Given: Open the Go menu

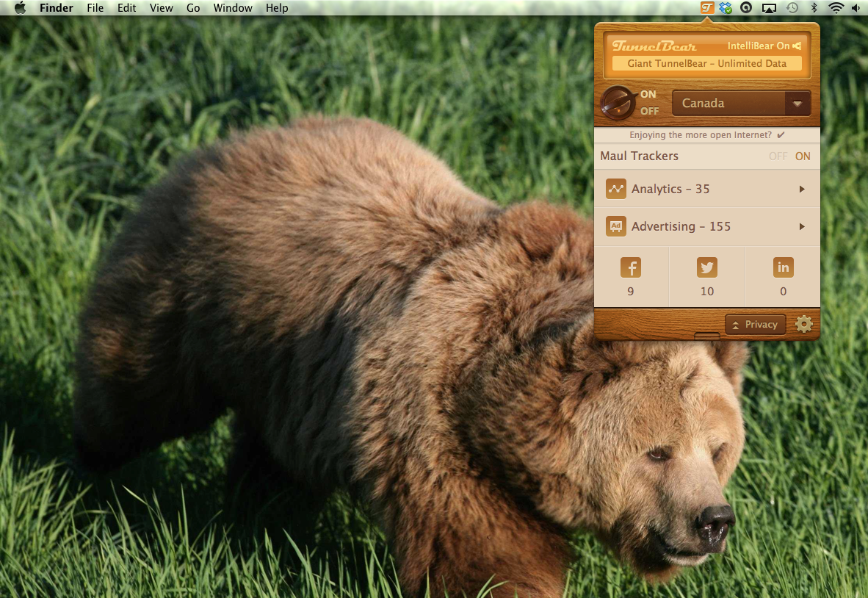Looking at the screenshot, I should pyautogui.click(x=193, y=8).
